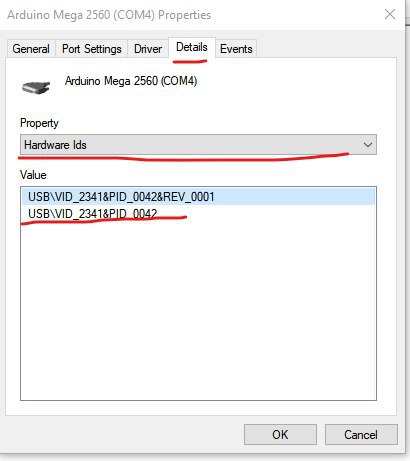Image resolution: width=410 pixels, height=461 pixels.
Task: Close the Arduino Mega 2560 Properties dialog
Action: click(390, 14)
